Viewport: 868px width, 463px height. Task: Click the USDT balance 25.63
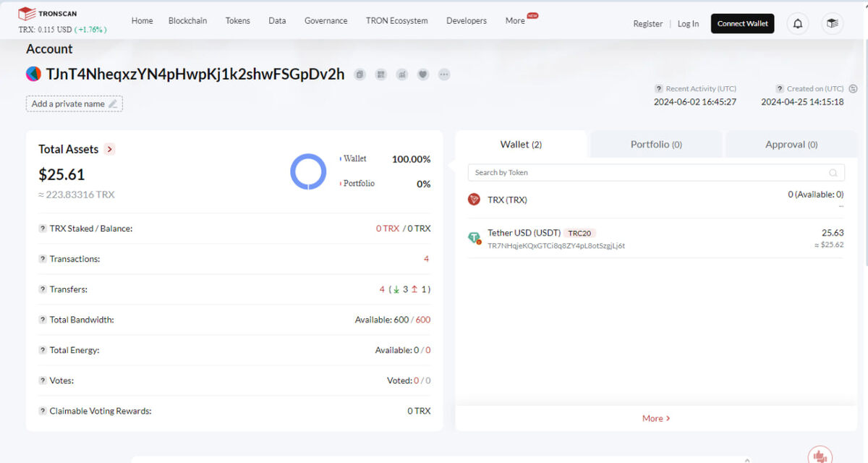[x=833, y=233]
